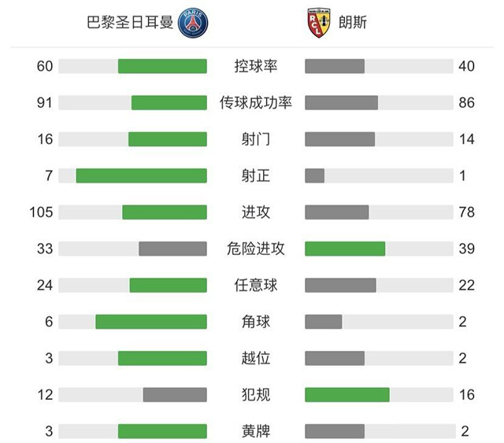Click PSG's attack count 105
Viewport: 504px width, 443px height.
pyautogui.click(x=40, y=212)
